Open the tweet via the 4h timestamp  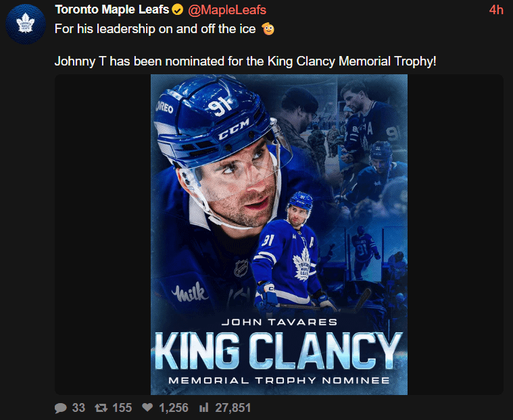497,10
